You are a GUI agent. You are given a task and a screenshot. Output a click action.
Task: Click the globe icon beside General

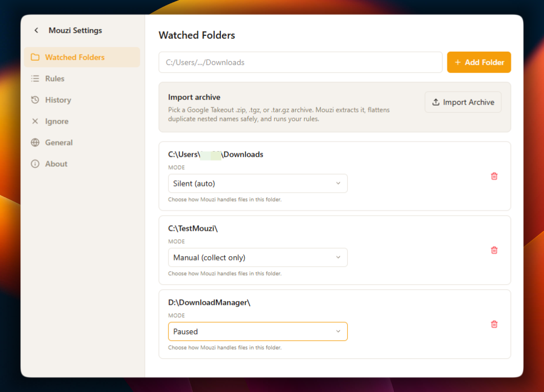[x=35, y=143]
